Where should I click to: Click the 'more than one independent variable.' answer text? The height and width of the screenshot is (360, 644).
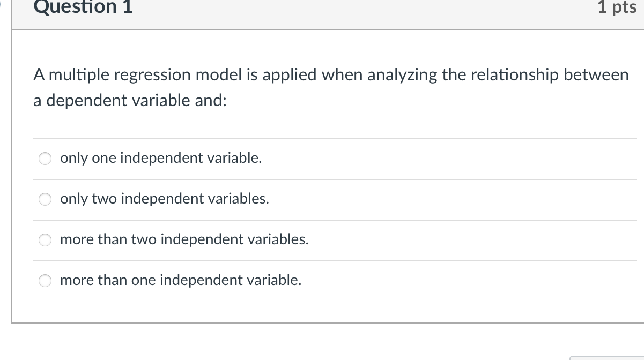coord(181,280)
